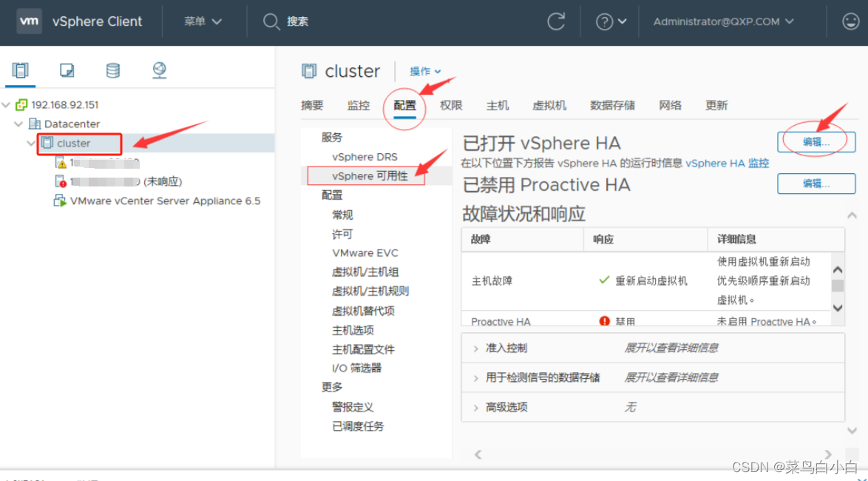The width and height of the screenshot is (868, 481).
Task: Open the help question mark menu
Action: 611,21
